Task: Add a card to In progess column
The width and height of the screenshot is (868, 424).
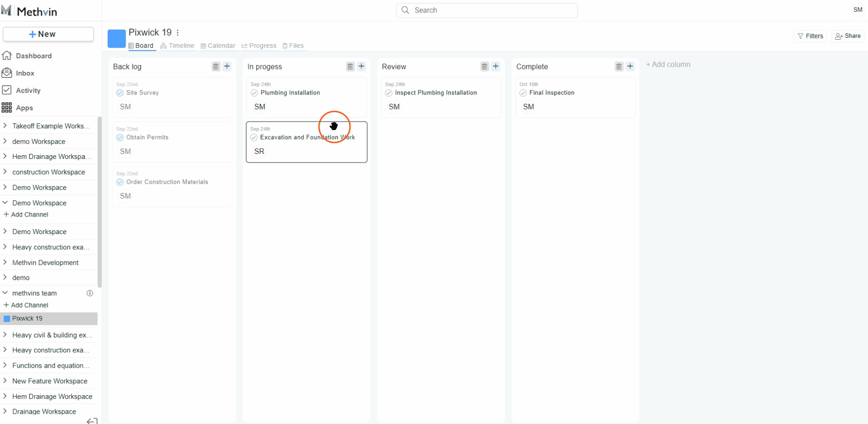Action: [x=362, y=67]
